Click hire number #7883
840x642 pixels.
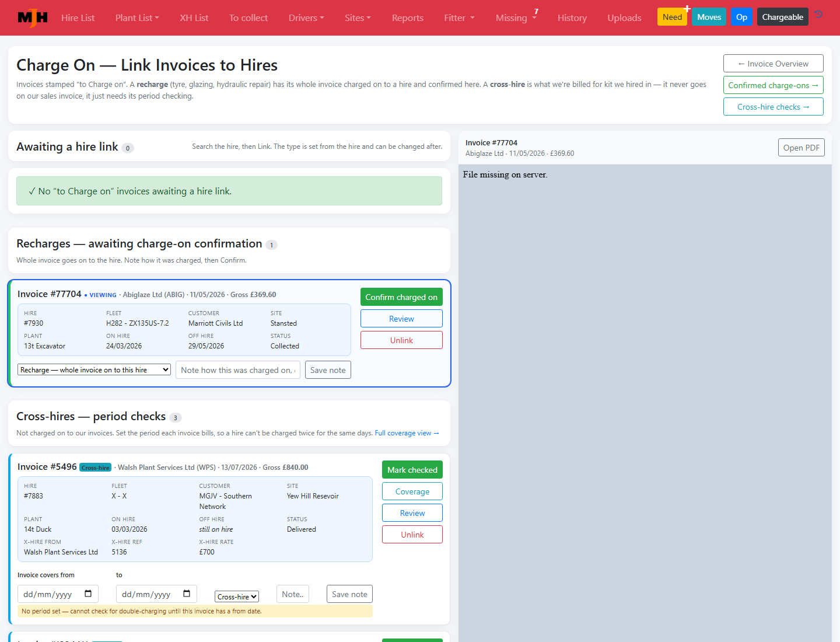[33, 496]
